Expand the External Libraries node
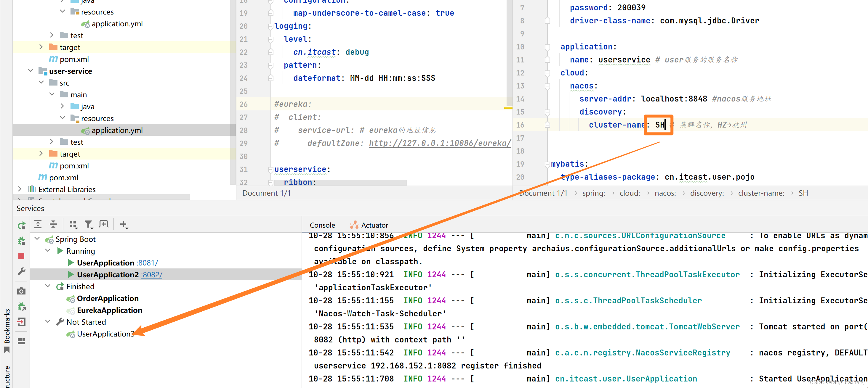The height and width of the screenshot is (388, 868). [20, 189]
